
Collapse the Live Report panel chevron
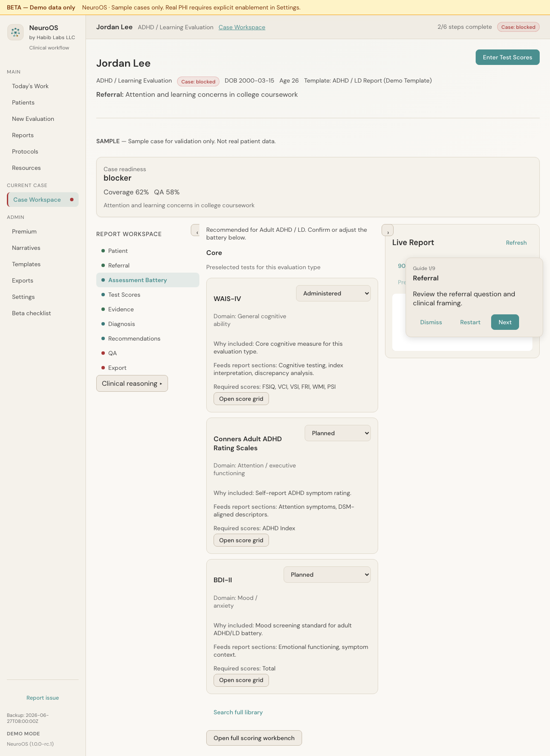388,230
